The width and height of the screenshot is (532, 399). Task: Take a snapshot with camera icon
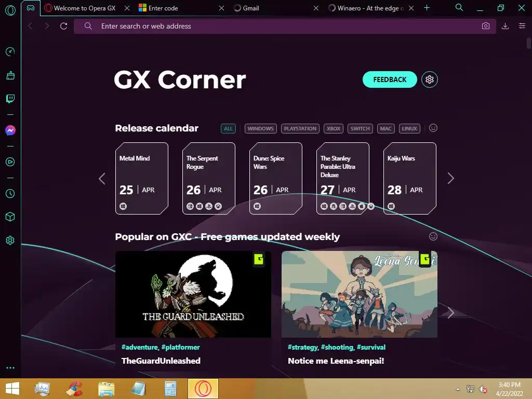pos(486,26)
